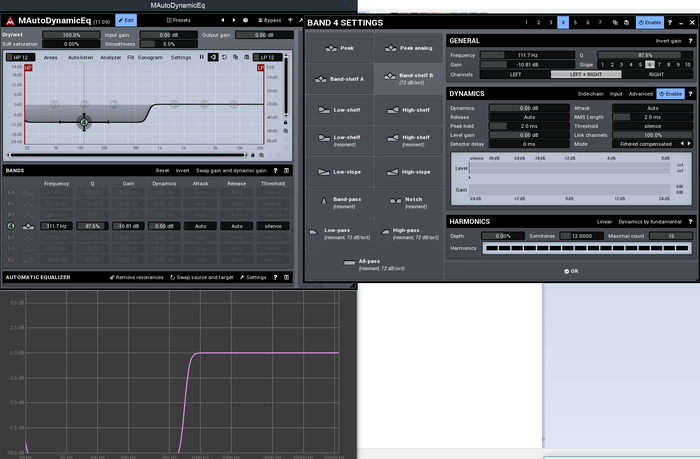Image resolution: width=700 pixels, height=459 pixels.
Task: Adjust the Q slider at 87.5%
Action: [645, 55]
